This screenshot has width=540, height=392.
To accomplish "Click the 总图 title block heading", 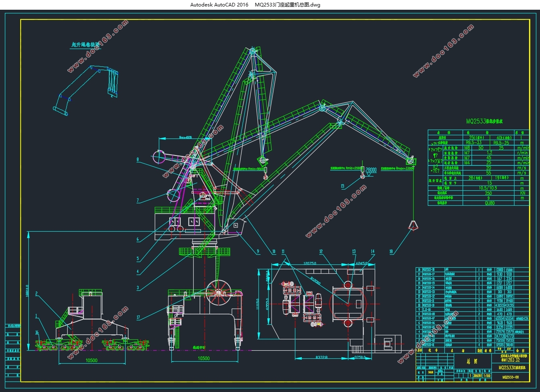I will pos(472,361).
